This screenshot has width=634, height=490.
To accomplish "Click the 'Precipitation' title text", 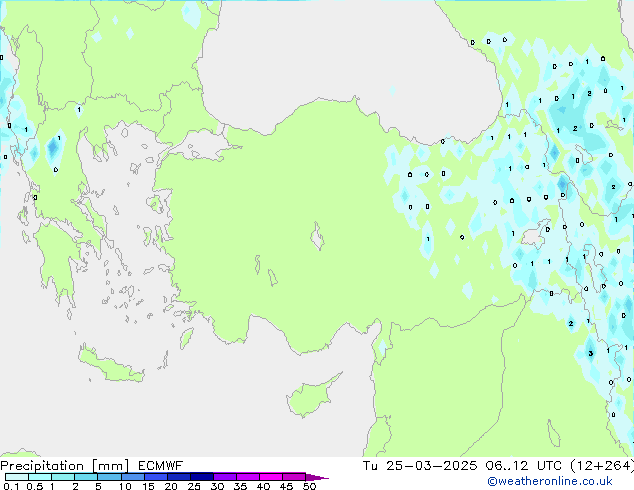I will tap(42, 466).
